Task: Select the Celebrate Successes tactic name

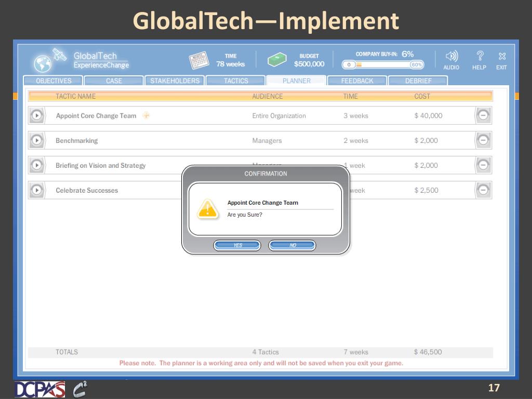Action: coord(87,190)
